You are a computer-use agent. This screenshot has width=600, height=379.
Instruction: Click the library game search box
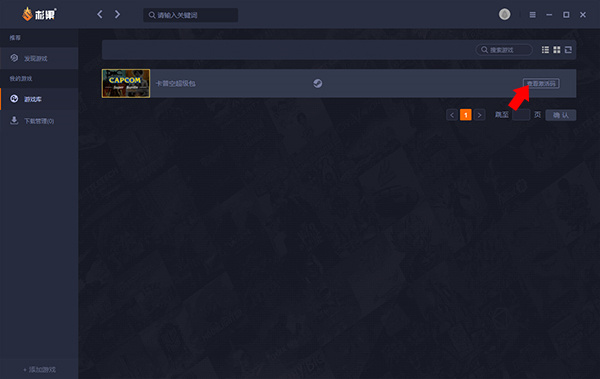click(x=504, y=50)
